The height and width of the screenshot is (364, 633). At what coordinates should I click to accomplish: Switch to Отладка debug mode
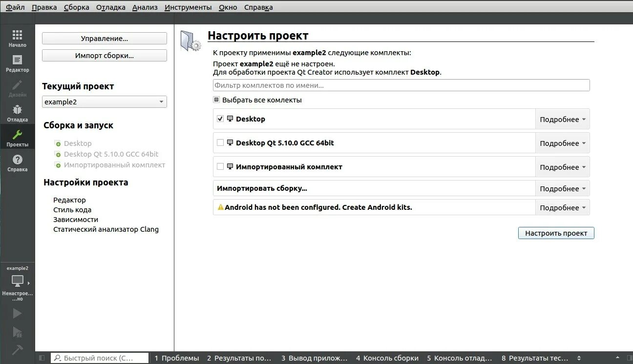pyautogui.click(x=17, y=113)
